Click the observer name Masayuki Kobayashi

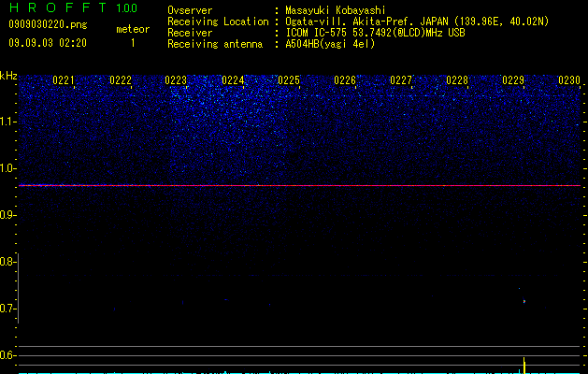coord(336,10)
